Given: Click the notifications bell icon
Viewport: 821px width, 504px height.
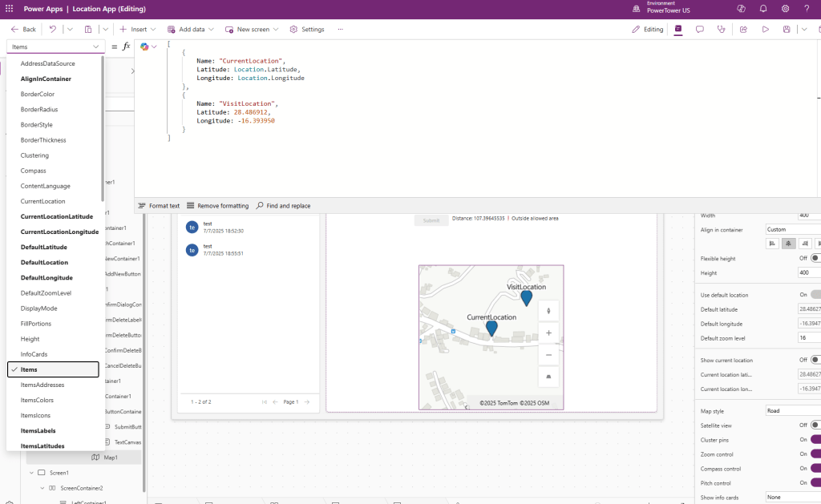Looking at the screenshot, I should [x=763, y=8].
